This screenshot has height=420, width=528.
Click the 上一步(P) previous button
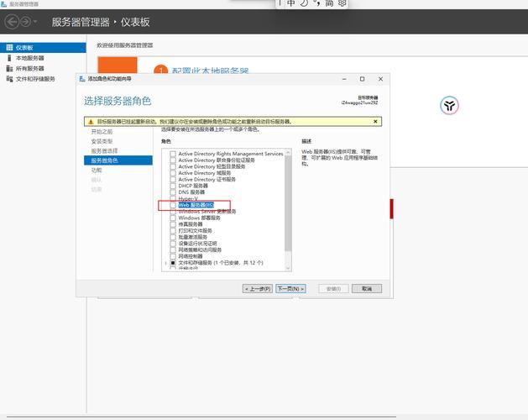click(258, 288)
